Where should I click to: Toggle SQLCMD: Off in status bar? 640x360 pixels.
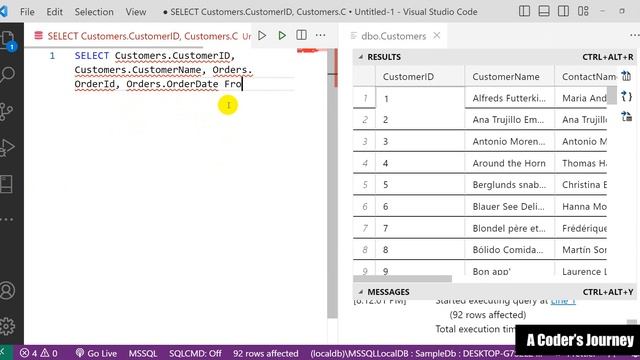click(x=195, y=353)
